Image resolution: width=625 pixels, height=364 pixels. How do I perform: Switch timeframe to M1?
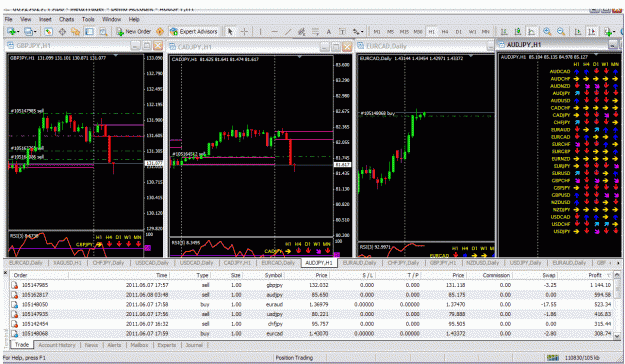(377, 31)
